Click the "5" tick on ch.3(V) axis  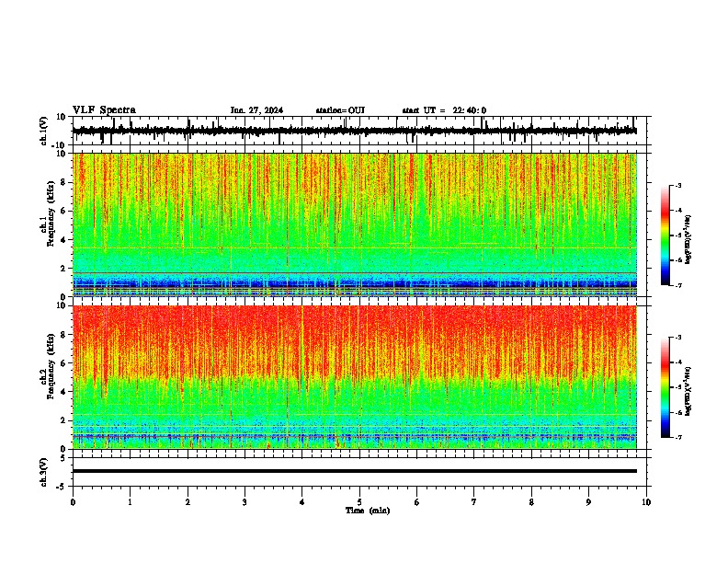[63, 457]
